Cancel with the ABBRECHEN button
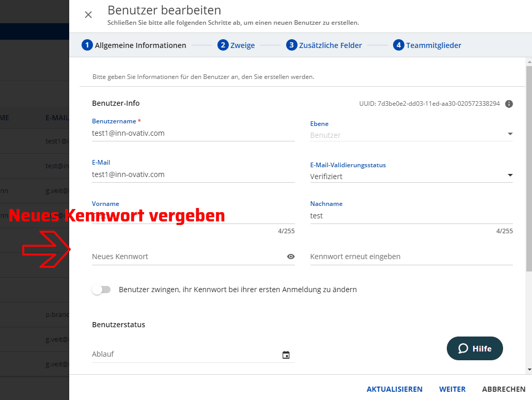Screen dimensions: 532x400 [x=504, y=389]
